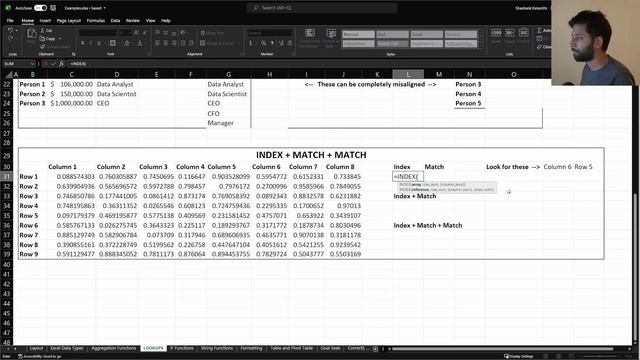Click the Clear eraser icon
This screenshot has width=640, height=360.
[539, 47]
